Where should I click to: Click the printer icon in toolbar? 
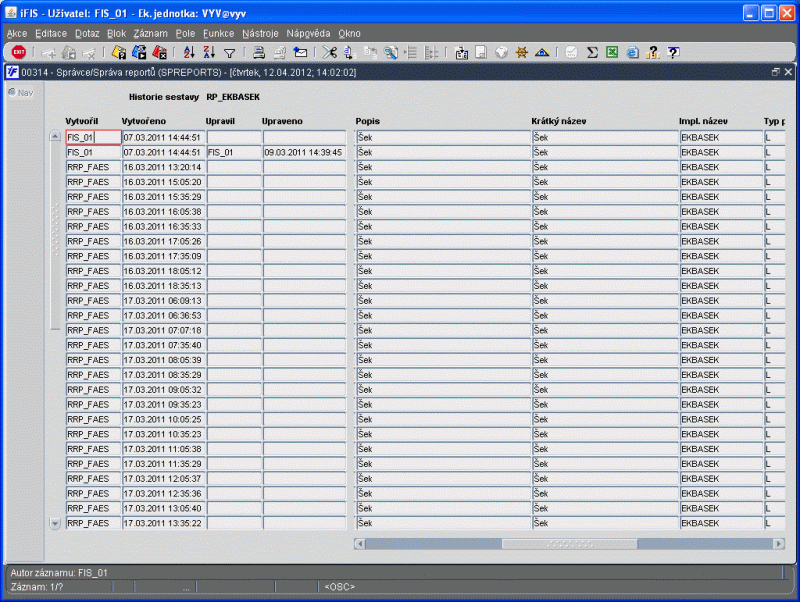259,52
